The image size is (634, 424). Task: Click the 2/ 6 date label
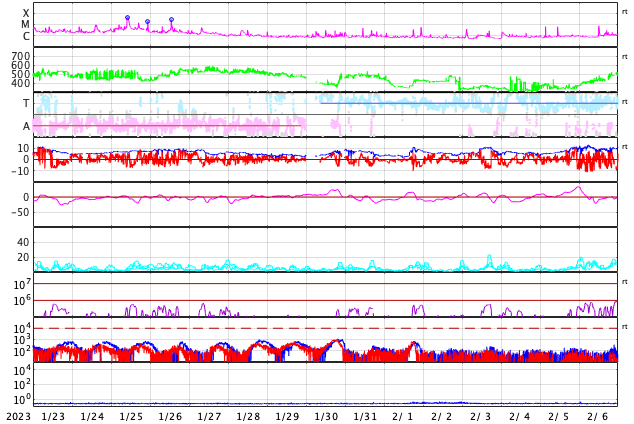click(597, 416)
